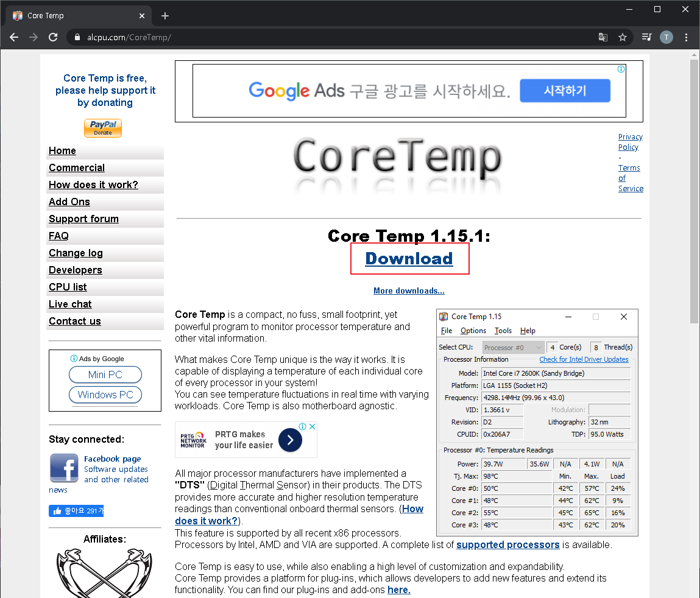Open a new browser tab
Screen dimensions: 700x598
coord(164,16)
